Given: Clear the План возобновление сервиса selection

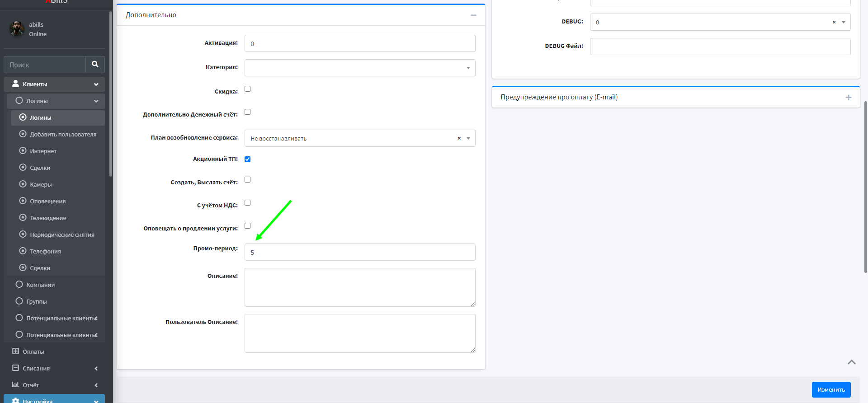Looking at the screenshot, I should pyautogui.click(x=459, y=138).
